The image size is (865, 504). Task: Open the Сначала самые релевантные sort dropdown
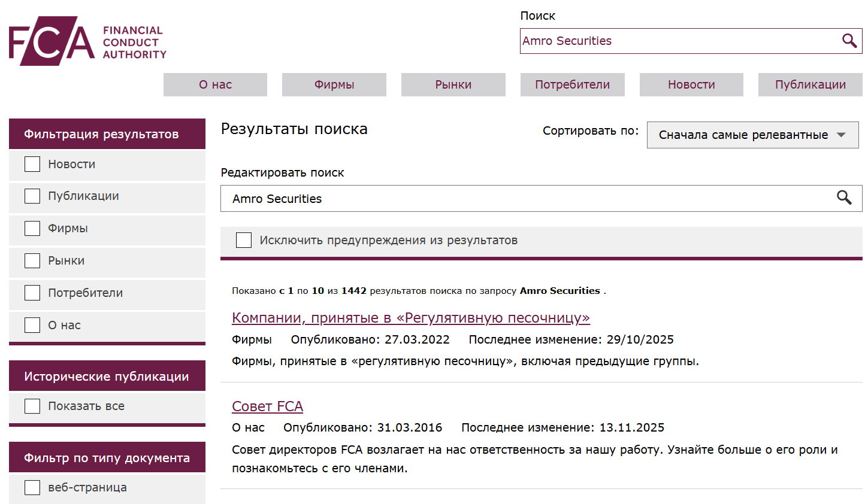point(752,135)
